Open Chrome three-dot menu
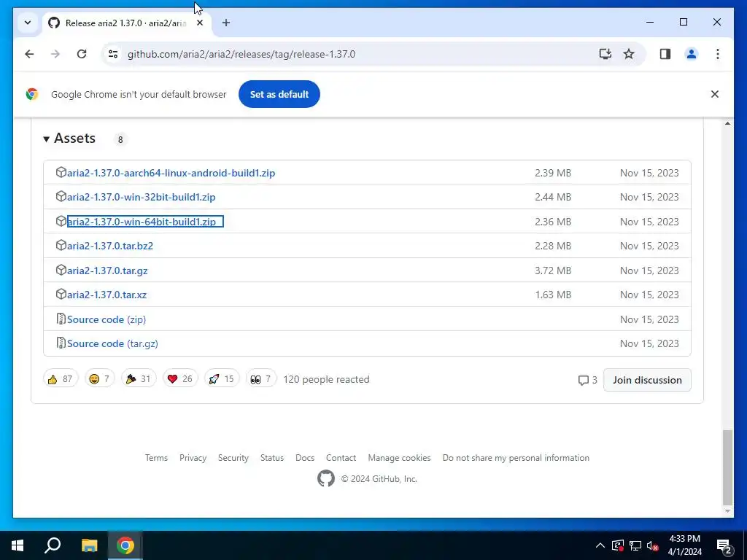This screenshot has width=747, height=560. [x=718, y=54]
